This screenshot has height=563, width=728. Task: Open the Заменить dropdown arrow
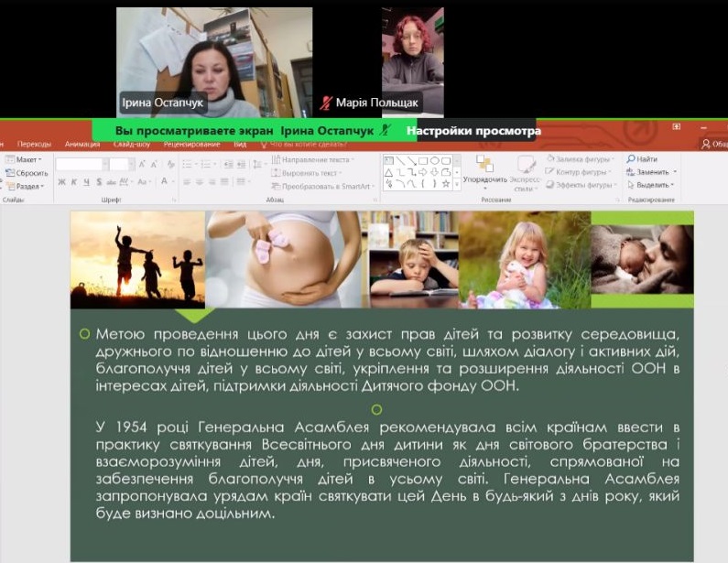pos(675,172)
